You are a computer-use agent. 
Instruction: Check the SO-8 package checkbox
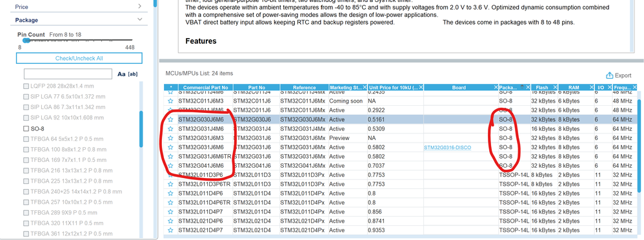(x=26, y=128)
